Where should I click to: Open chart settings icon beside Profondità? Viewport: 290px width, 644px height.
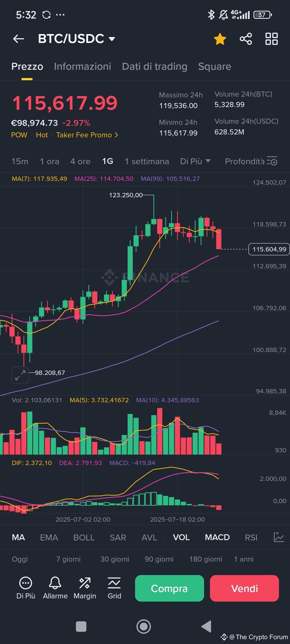(x=272, y=162)
